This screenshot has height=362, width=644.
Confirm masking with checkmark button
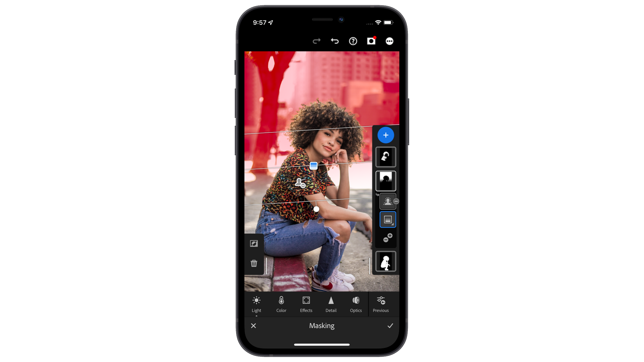(x=390, y=326)
